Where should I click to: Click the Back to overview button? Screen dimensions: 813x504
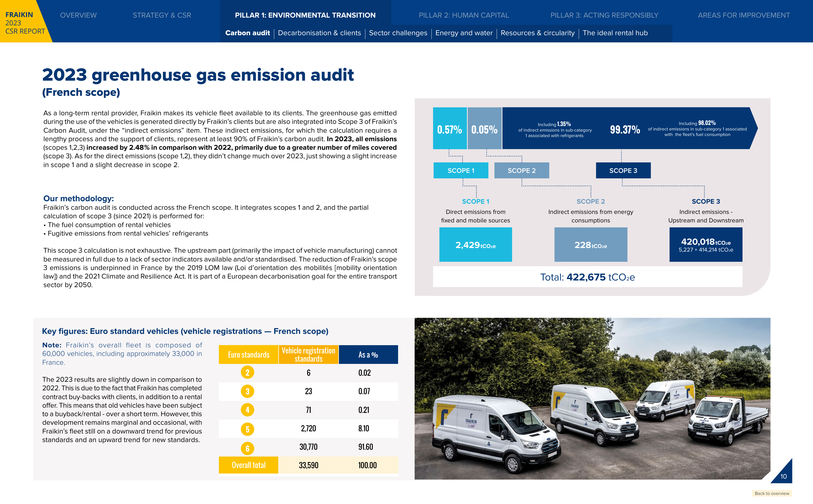tap(772, 493)
